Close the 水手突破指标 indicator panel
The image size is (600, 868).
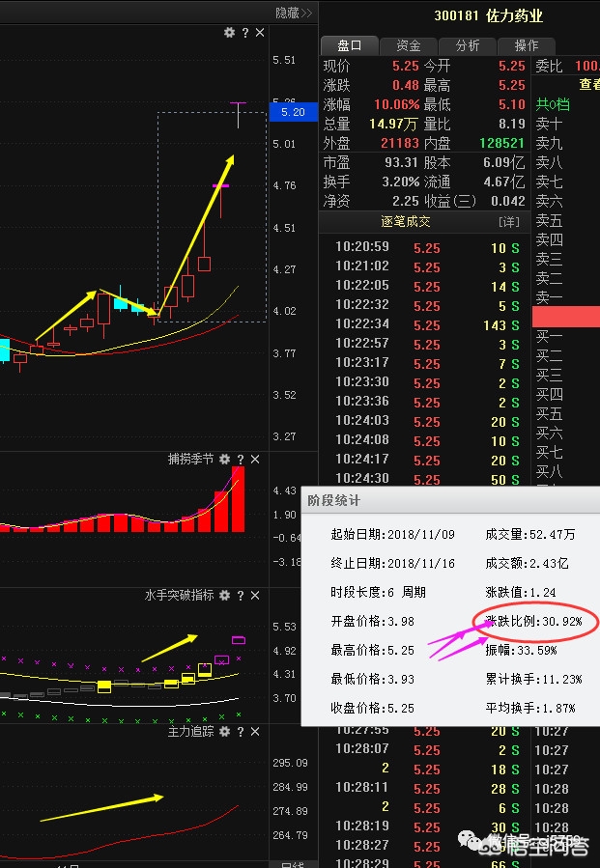point(256,596)
